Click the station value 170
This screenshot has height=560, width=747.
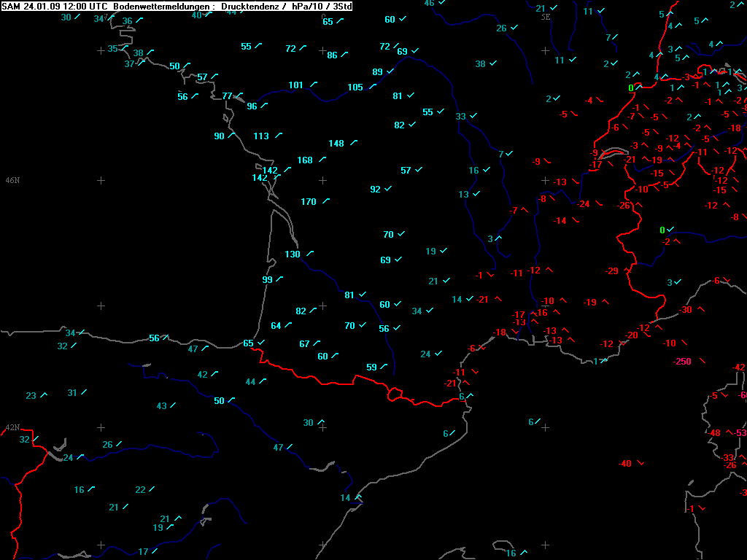pyautogui.click(x=309, y=202)
